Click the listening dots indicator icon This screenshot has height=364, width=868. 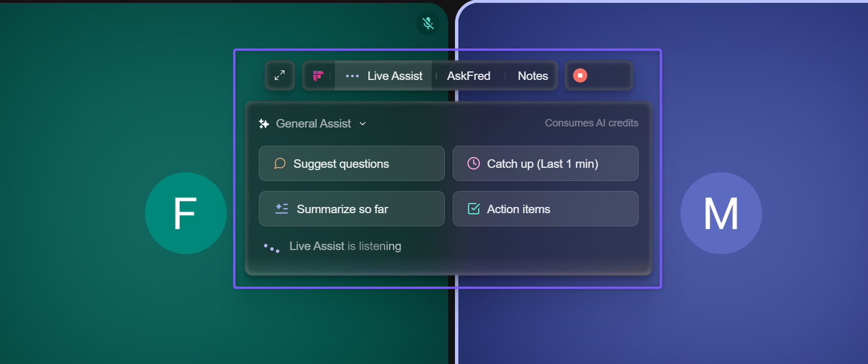pyautogui.click(x=271, y=248)
